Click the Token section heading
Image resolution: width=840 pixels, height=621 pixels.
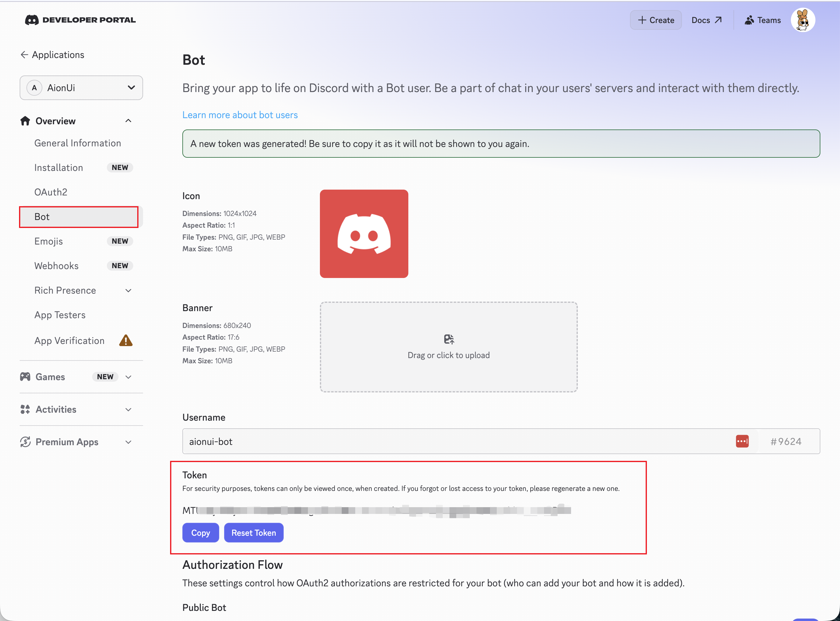pyautogui.click(x=194, y=475)
